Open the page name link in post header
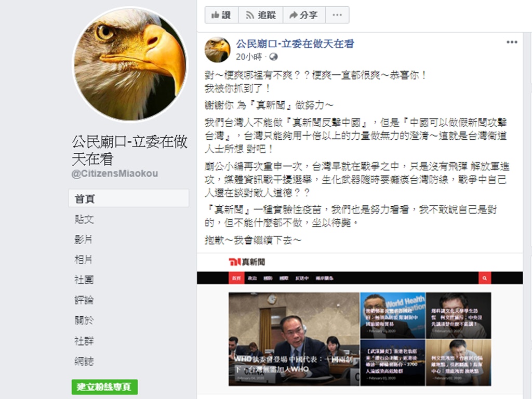532x399 pixels. point(295,44)
